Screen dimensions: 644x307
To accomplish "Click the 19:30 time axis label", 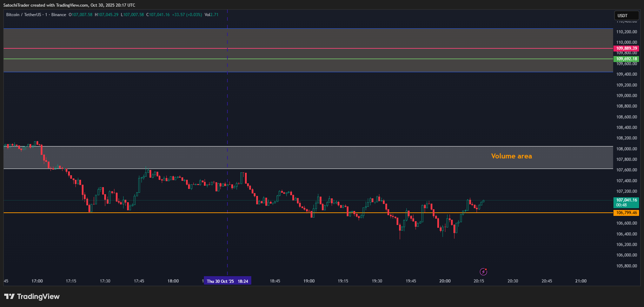I will 377,281.
